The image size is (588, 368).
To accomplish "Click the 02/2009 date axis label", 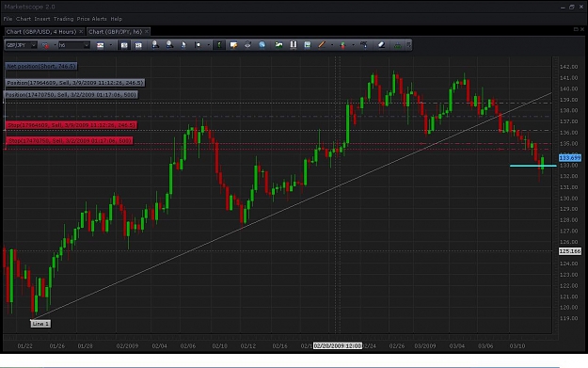I will 127,345.
